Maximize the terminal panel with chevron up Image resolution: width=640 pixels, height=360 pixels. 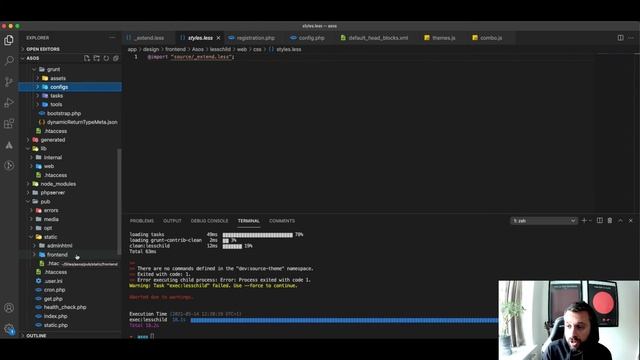coord(620,220)
